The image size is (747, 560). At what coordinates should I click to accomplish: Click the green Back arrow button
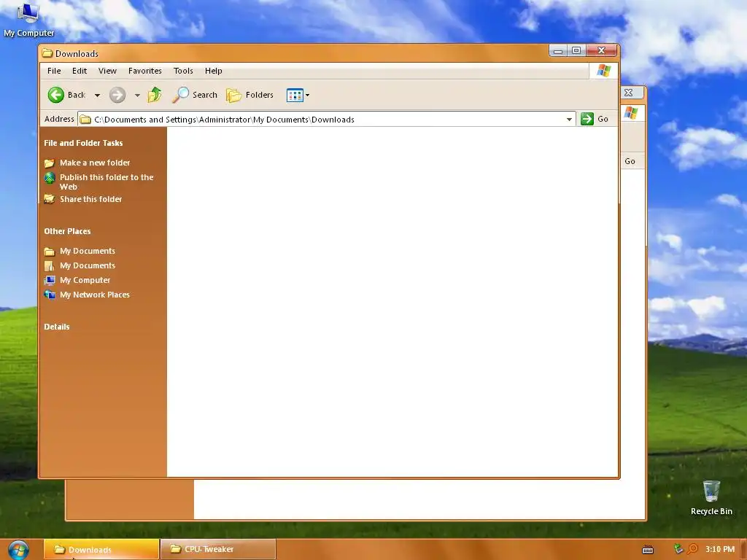(56, 95)
